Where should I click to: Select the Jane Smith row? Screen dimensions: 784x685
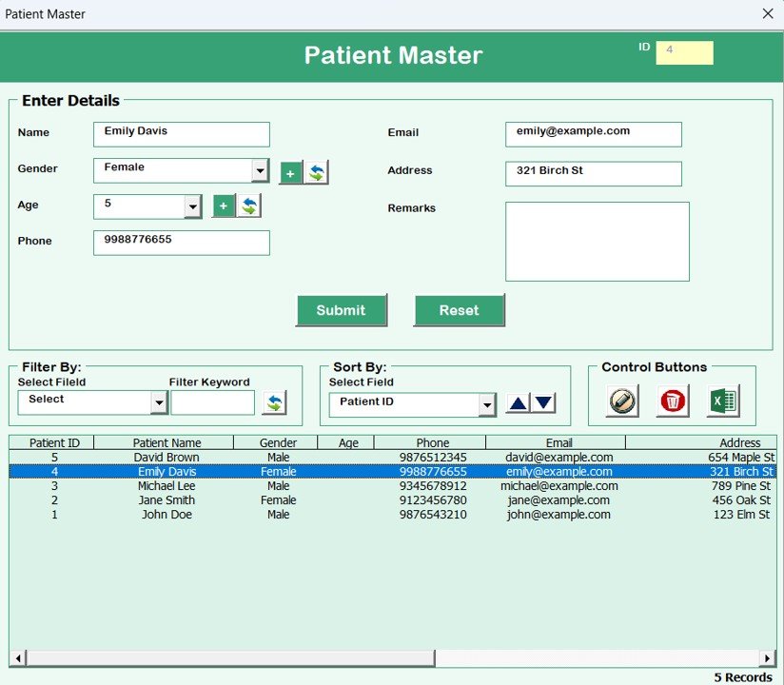[x=393, y=500]
